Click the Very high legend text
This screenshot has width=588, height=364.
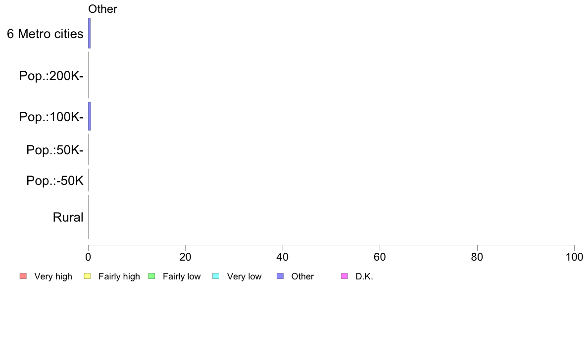click(x=53, y=276)
